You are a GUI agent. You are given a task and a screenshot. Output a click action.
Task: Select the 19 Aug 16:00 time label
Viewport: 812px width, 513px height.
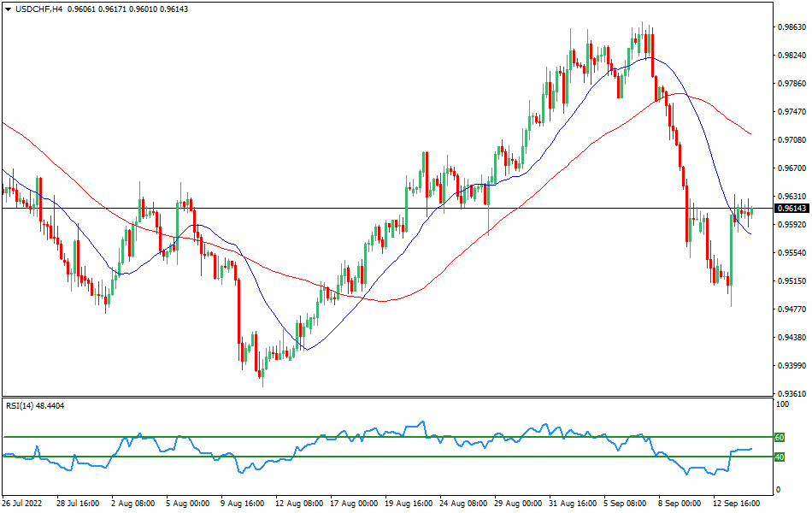click(408, 504)
